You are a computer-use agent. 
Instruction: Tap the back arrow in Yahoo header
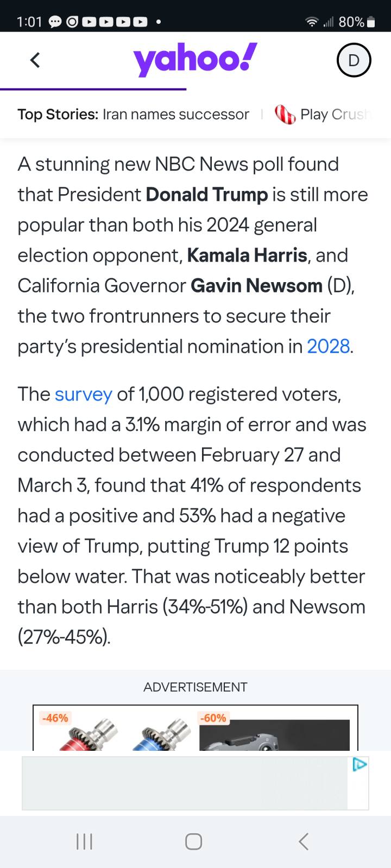pos(35,60)
